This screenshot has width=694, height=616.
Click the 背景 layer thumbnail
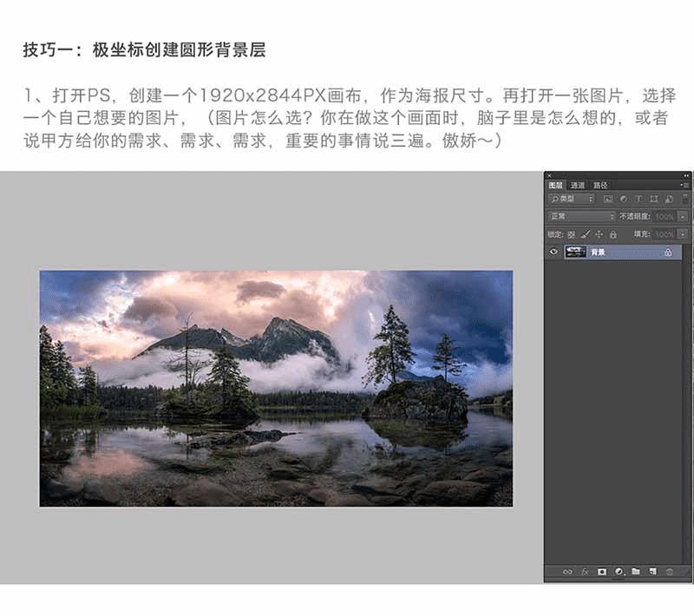[x=575, y=252]
